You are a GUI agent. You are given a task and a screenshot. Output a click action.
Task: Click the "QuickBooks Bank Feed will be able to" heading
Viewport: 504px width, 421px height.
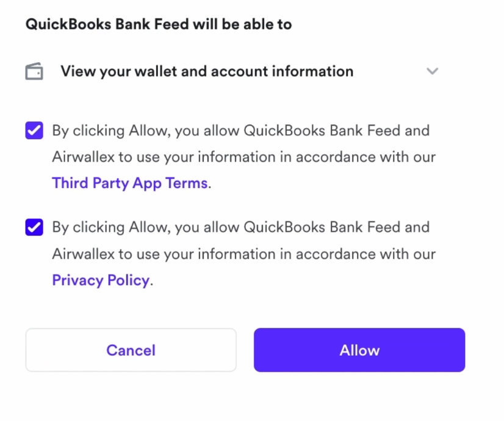coord(159,24)
